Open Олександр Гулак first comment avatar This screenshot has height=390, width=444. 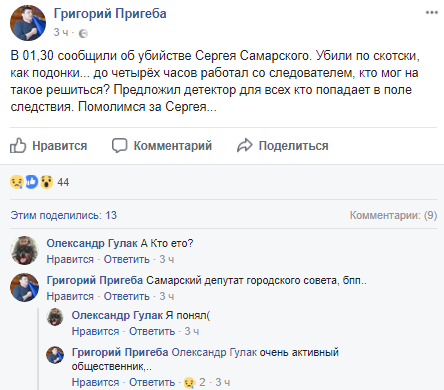(24, 250)
